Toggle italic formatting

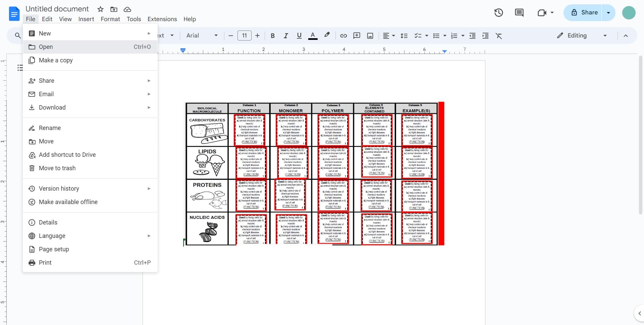pyautogui.click(x=286, y=36)
